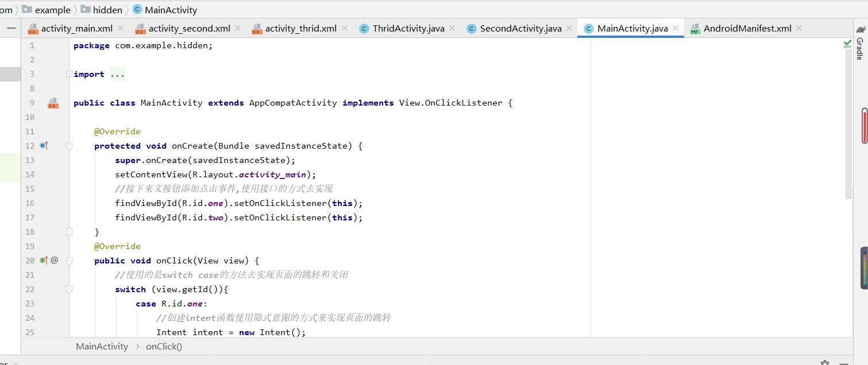Close the MainActivity.java tab

pos(676,28)
